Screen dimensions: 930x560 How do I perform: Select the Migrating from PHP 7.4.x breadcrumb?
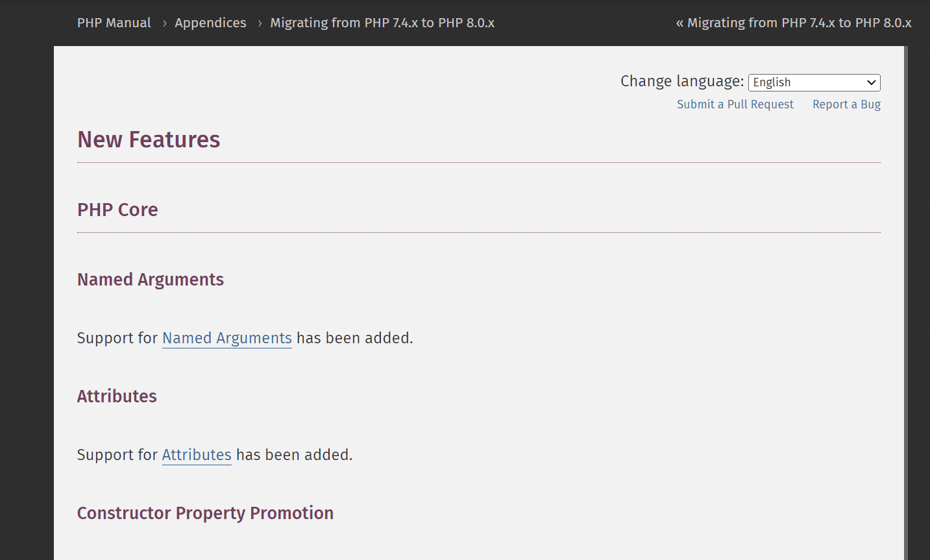coord(382,23)
